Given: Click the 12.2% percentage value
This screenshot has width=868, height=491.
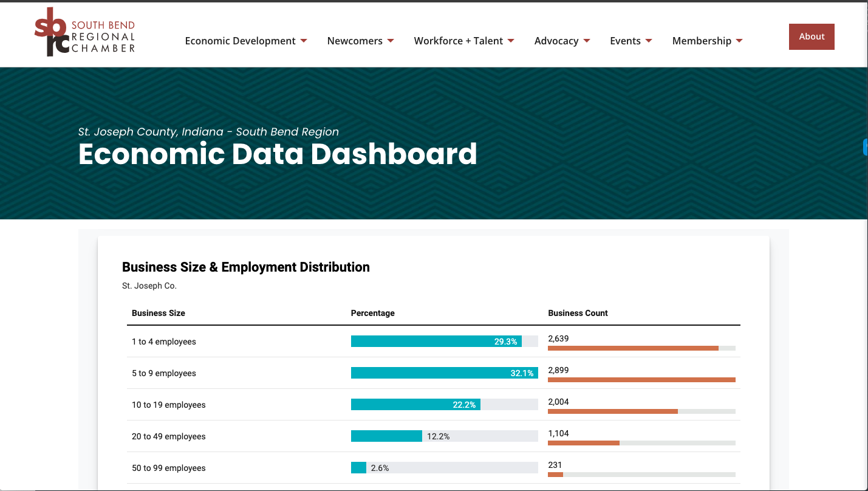Looking at the screenshot, I should pos(439,436).
